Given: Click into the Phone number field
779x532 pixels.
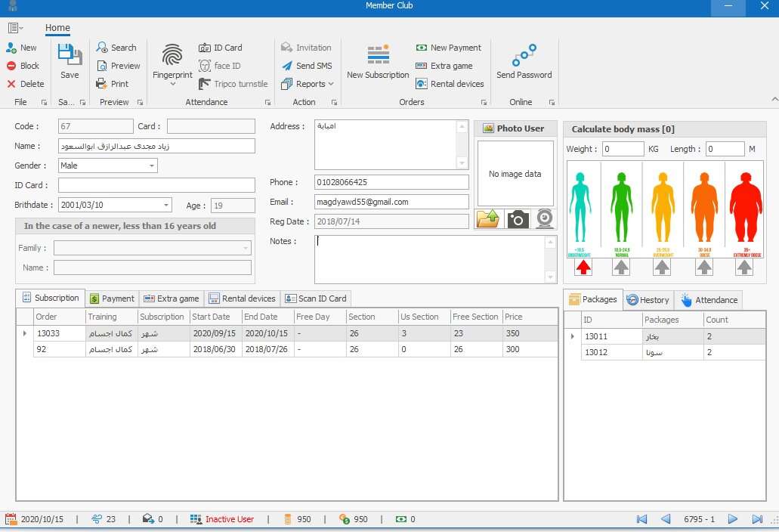Looking at the screenshot, I should click(x=391, y=182).
